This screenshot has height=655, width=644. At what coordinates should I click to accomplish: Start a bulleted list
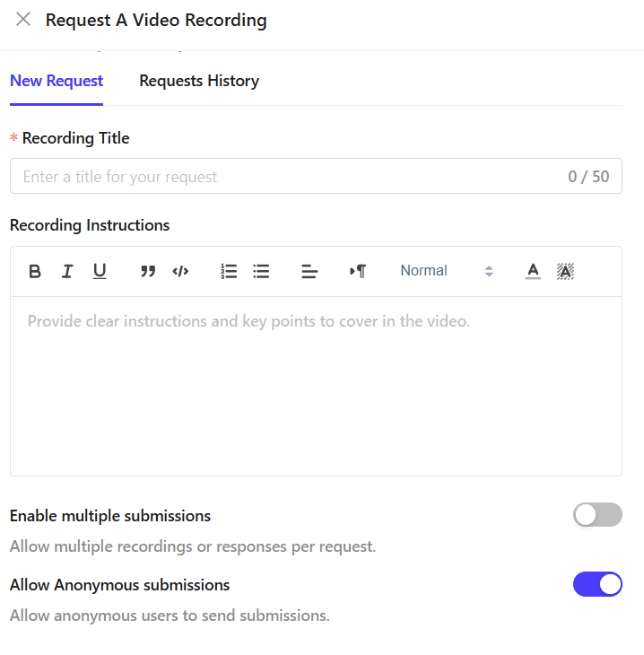point(261,272)
